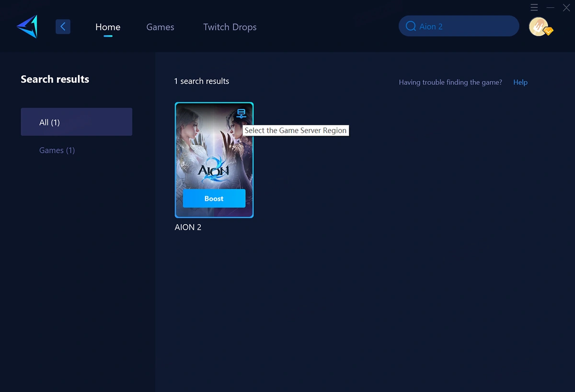575x392 pixels.
Task: Switch to the Home tab
Action: click(108, 27)
